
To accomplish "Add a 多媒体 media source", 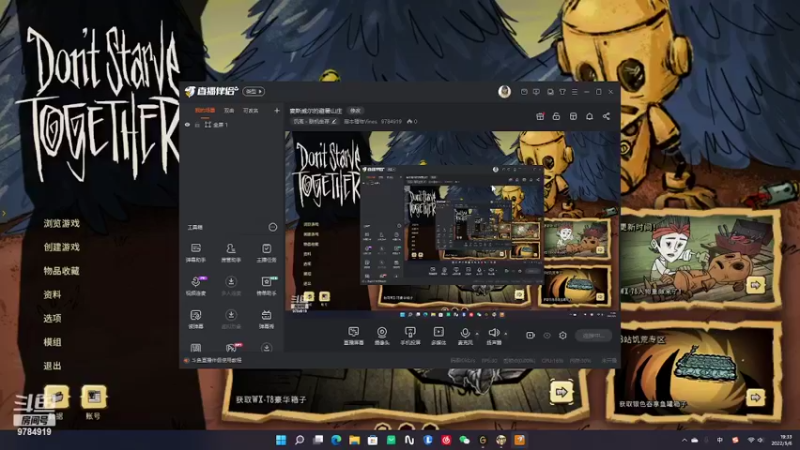I will tap(438, 336).
